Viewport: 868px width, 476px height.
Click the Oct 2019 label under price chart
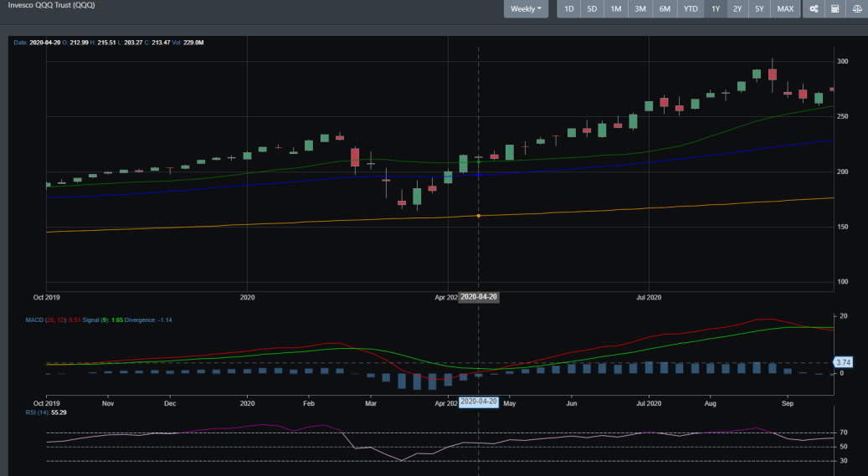47,298
